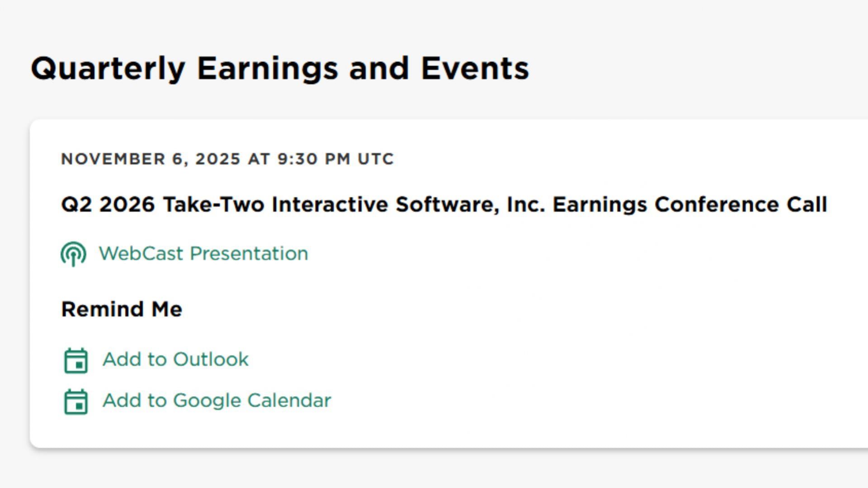Click the Remind Me heading
Image resolution: width=868 pixels, height=488 pixels.
122,309
